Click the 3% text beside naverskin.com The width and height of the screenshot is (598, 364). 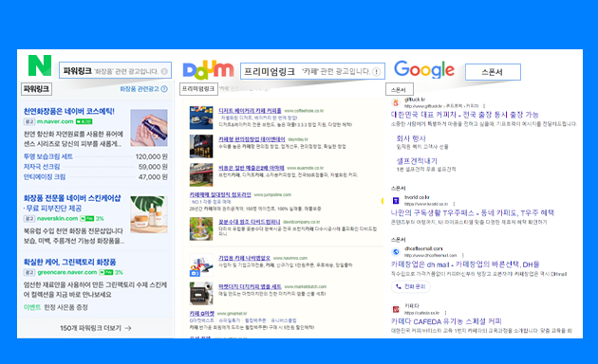(x=100, y=219)
